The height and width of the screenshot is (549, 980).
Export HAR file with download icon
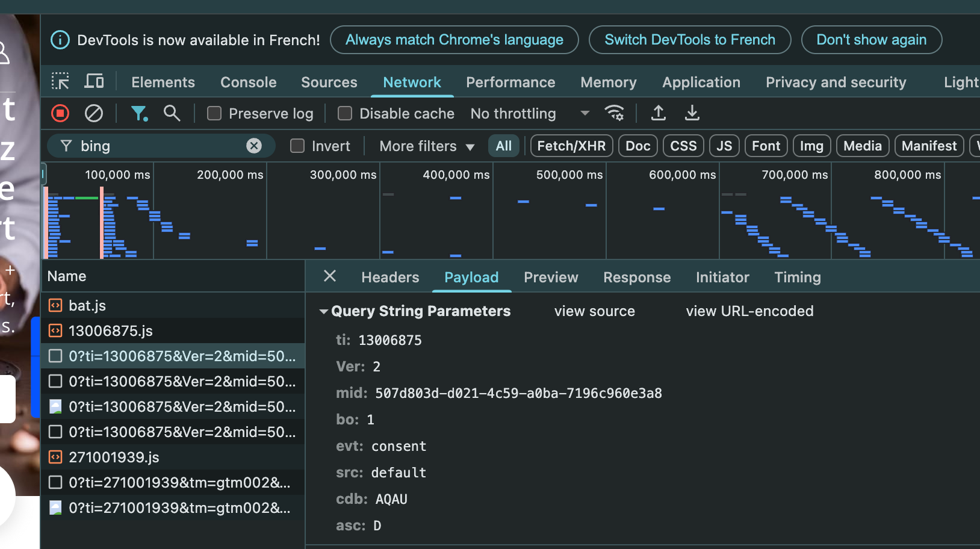pos(692,113)
